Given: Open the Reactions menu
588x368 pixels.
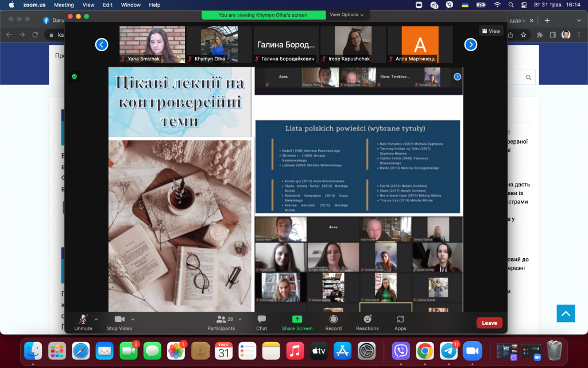Looking at the screenshot, I should tap(367, 323).
